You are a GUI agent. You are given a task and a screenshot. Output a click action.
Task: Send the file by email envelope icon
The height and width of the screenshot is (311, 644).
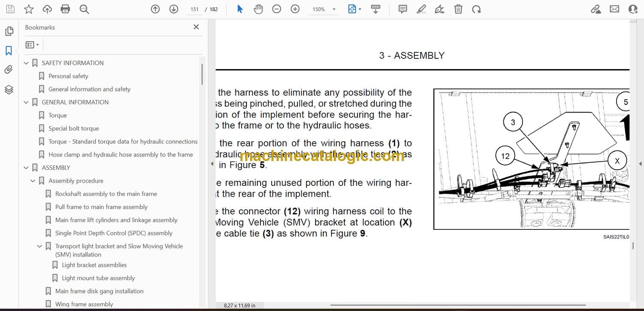(614, 9)
